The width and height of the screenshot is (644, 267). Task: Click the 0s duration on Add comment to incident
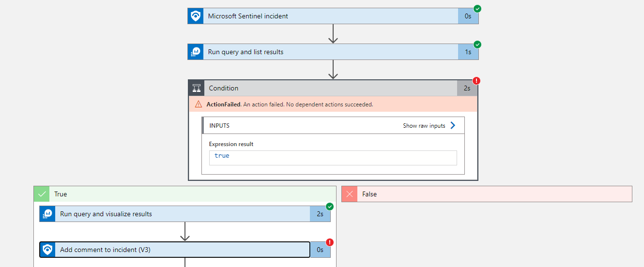click(x=320, y=250)
